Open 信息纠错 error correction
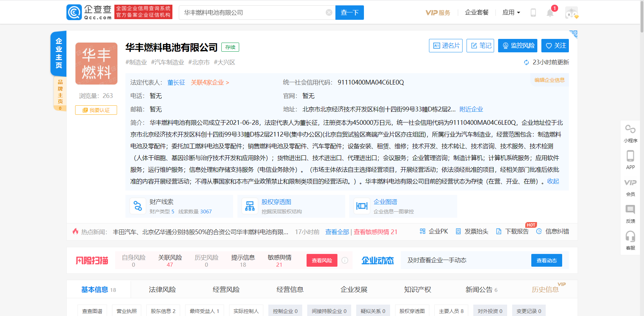This screenshot has height=316, width=644. click(552, 231)
